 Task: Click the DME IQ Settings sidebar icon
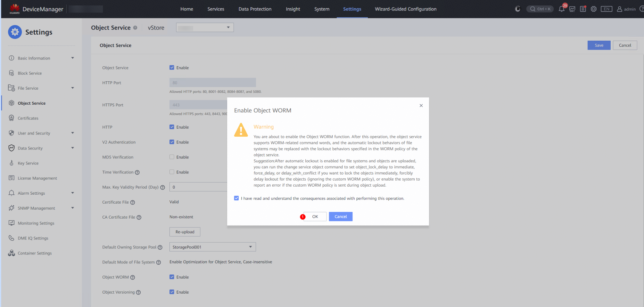tap(12, 238)
